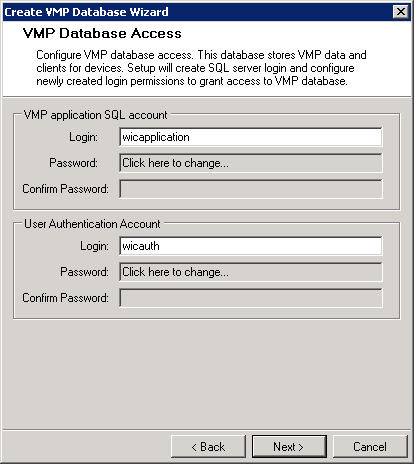The height and width of the screenshot is (464, 414).
Task: Click the User Authentication Account group label
Action: pyautogui.click(x=92, y=224)
